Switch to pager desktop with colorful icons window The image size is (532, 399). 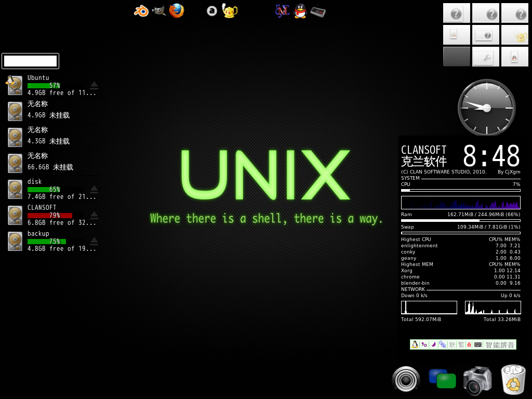point(457,35)
